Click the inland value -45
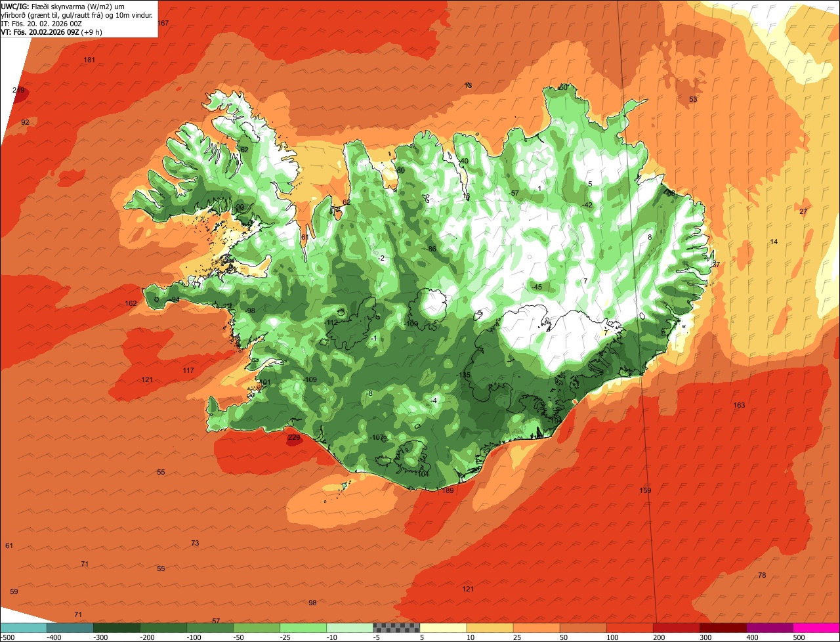Image resolution: width=840 pixels, height=642 pixels. click(536, 288)
